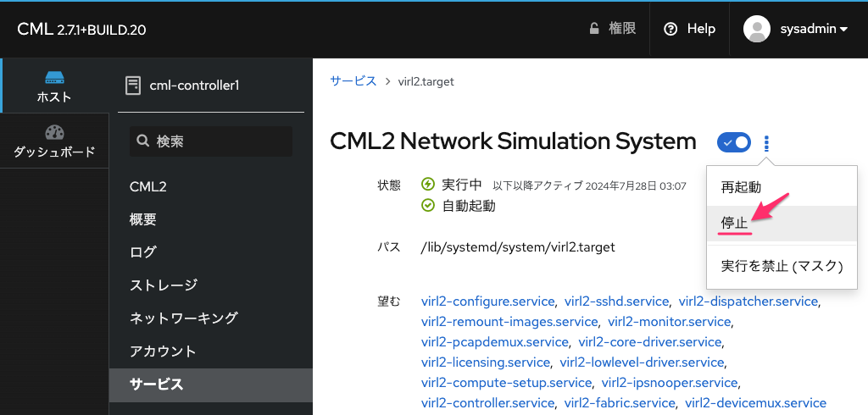The height and width of the screenshot is (415, 868).
Task: Choose 再起動 from the actions menu
Action: [x=782, y=187]
